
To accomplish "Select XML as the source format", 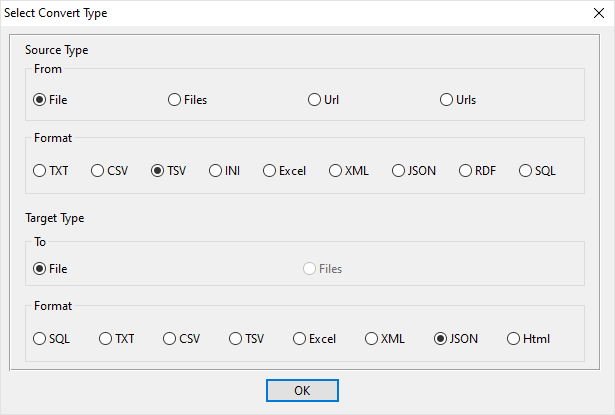I will (x=336, y=171).
